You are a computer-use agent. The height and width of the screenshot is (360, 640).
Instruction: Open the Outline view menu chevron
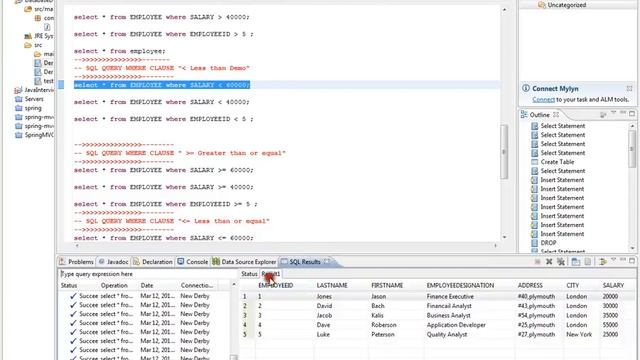coord(613,113)
